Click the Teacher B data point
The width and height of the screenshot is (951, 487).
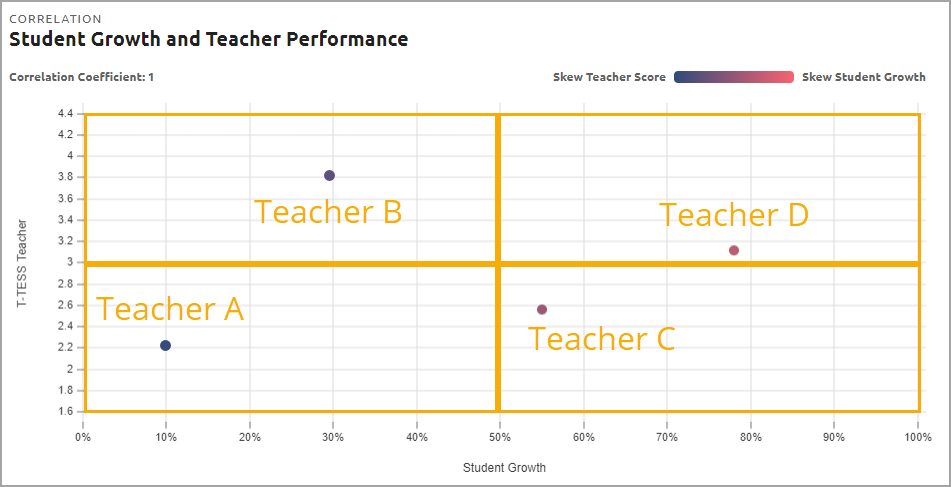pyautogui.click(x=329, y=176)
